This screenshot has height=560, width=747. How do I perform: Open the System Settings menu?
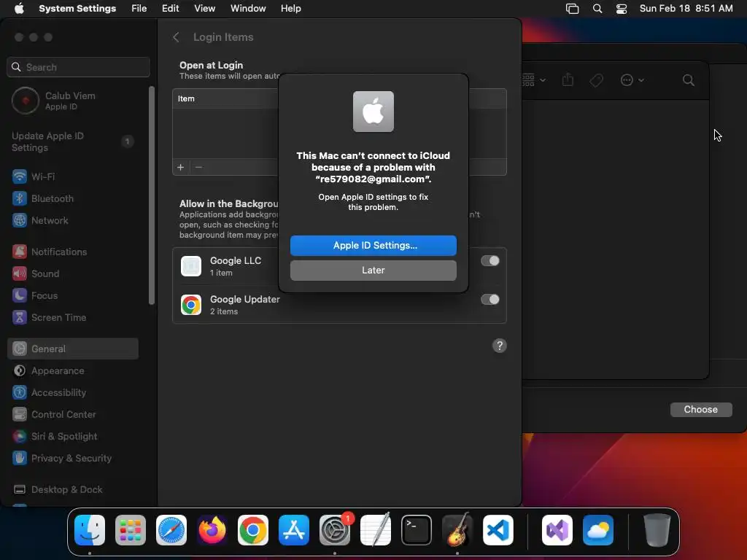pyautogui.click(x=77, y=9)
